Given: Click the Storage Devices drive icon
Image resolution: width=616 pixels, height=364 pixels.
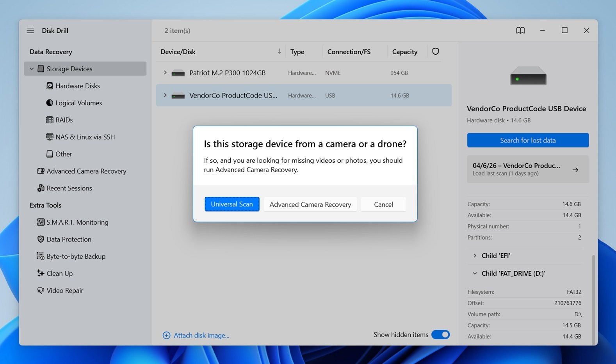Looking at the screenshot, I should [x=41, y=69].
